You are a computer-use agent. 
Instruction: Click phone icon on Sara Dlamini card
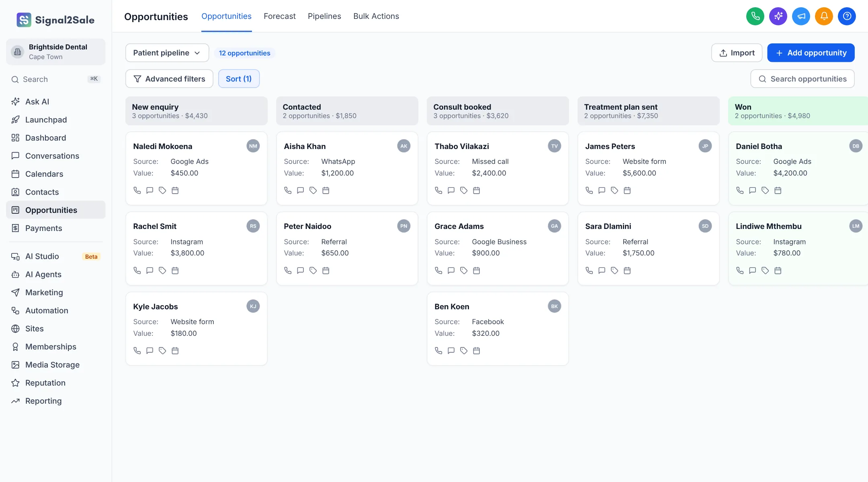click(589, 271)
